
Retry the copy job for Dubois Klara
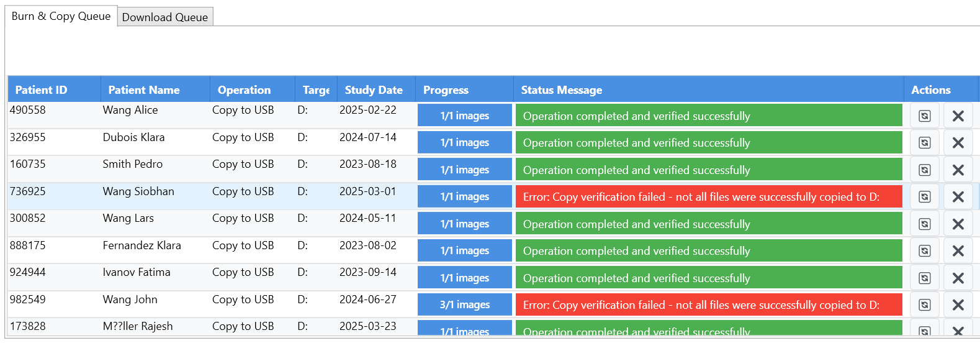pos(925,143)
